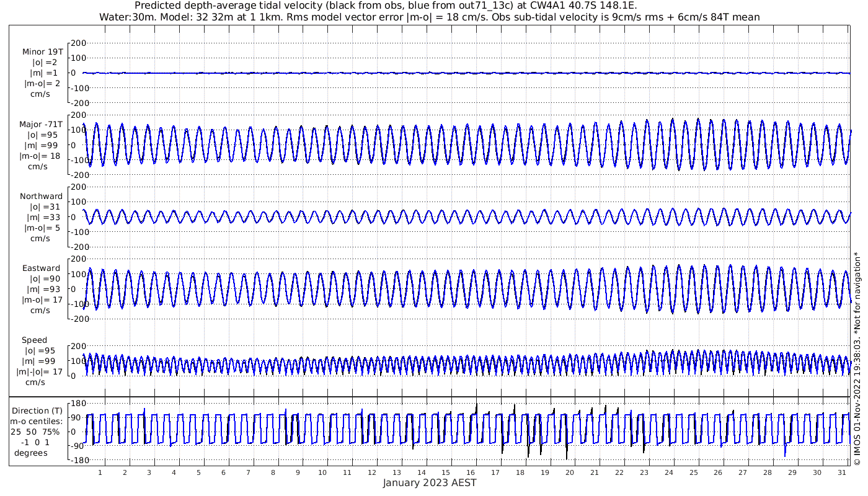Click day 18 on the date axis
The width and height of the screenshot is (868, 496).
point(520,472)
